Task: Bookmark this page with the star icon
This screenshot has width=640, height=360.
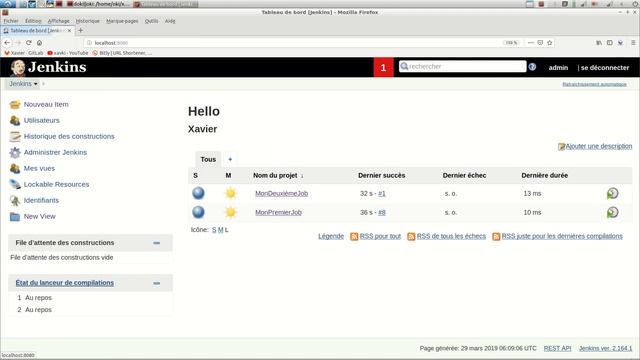Action: [550, 42]
